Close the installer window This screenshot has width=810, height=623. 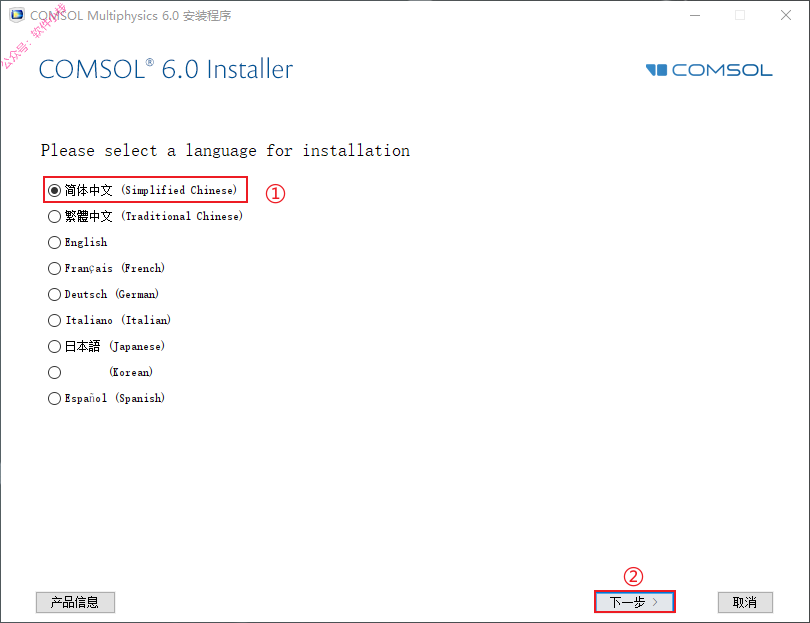[786, 15]
